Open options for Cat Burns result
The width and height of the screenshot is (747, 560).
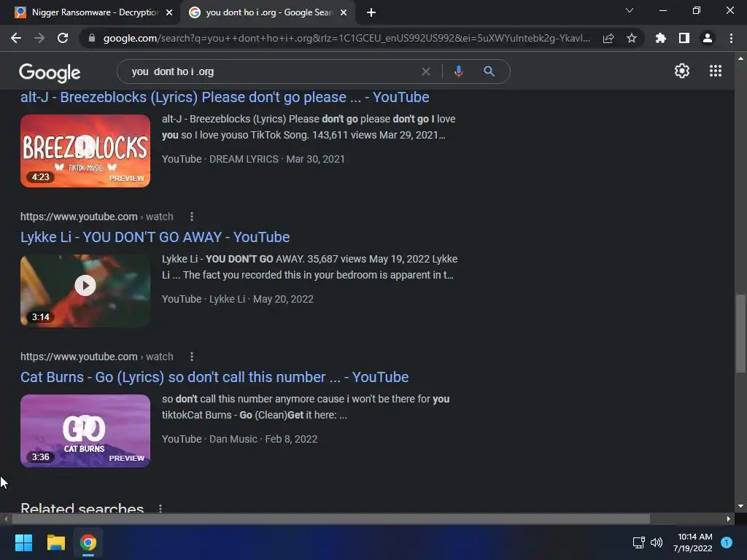pos(192,357)
